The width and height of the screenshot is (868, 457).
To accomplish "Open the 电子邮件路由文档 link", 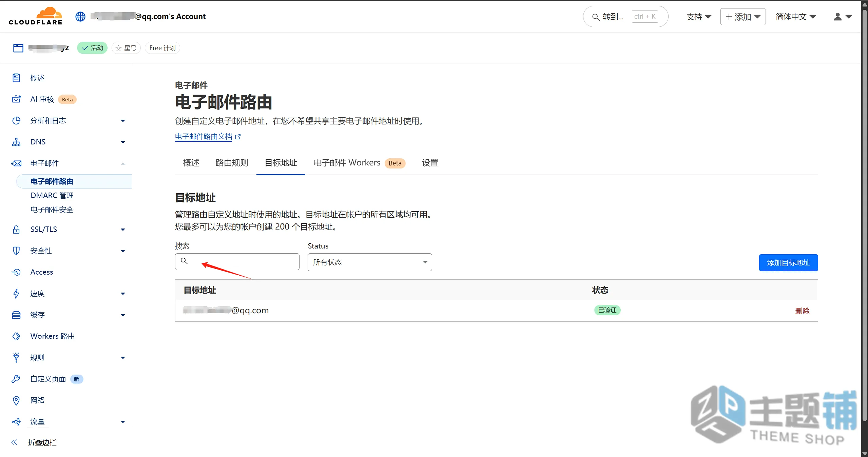I will click(204, 137).
